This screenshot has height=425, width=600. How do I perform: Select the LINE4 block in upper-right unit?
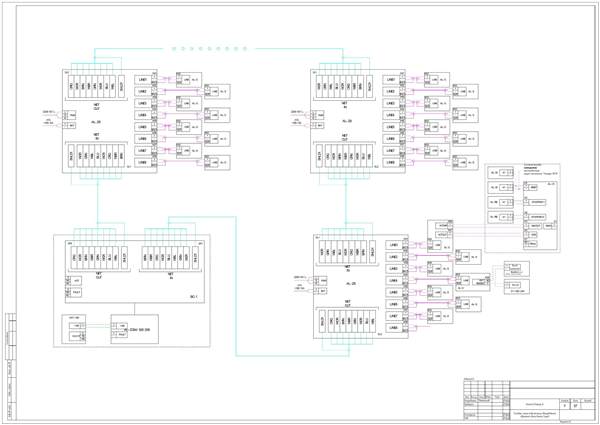(x=390, y=115)
